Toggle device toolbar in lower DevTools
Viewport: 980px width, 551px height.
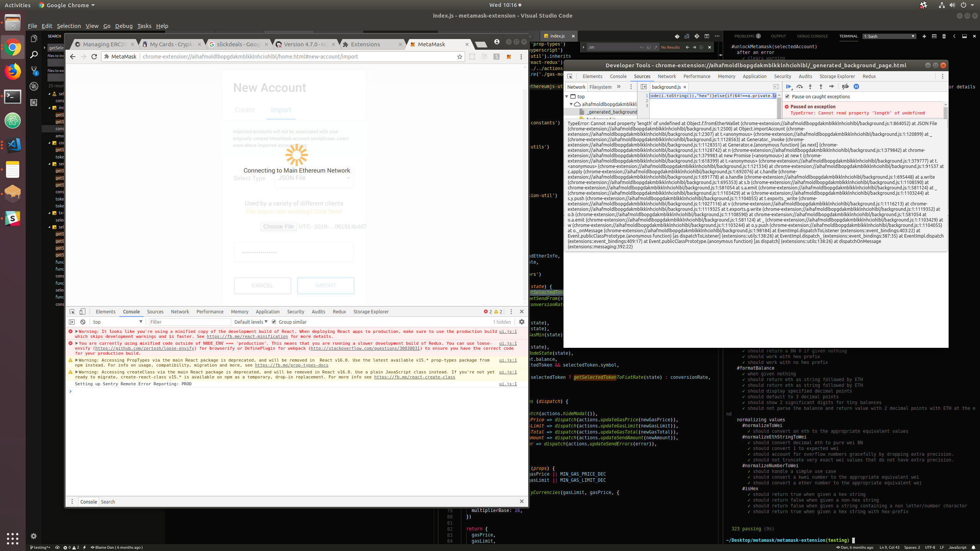[82, 311]
